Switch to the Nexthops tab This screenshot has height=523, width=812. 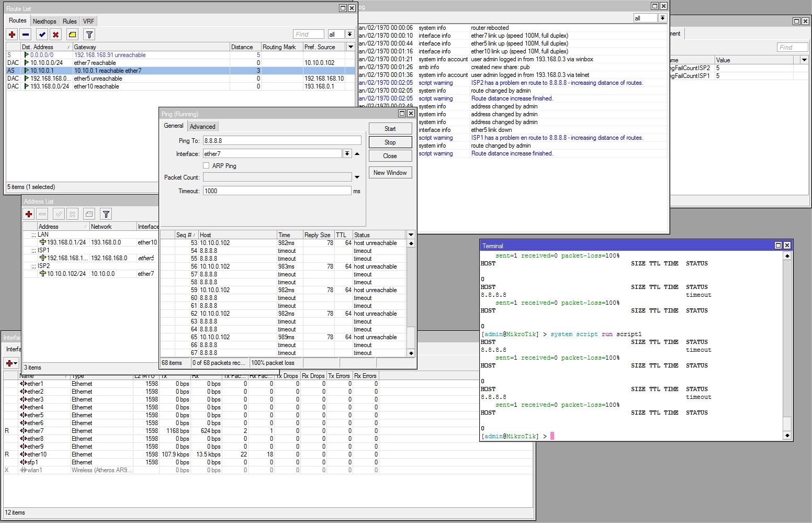[x=44, y=21]
